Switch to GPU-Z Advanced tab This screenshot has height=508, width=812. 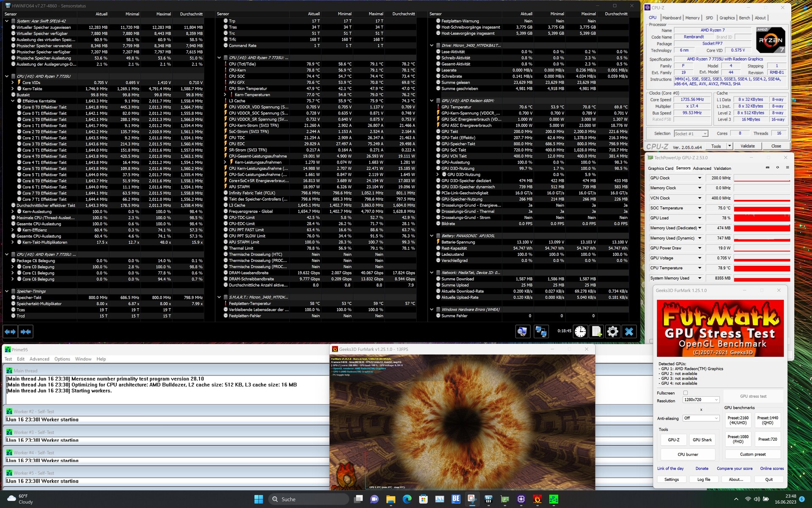coord(702,168)
